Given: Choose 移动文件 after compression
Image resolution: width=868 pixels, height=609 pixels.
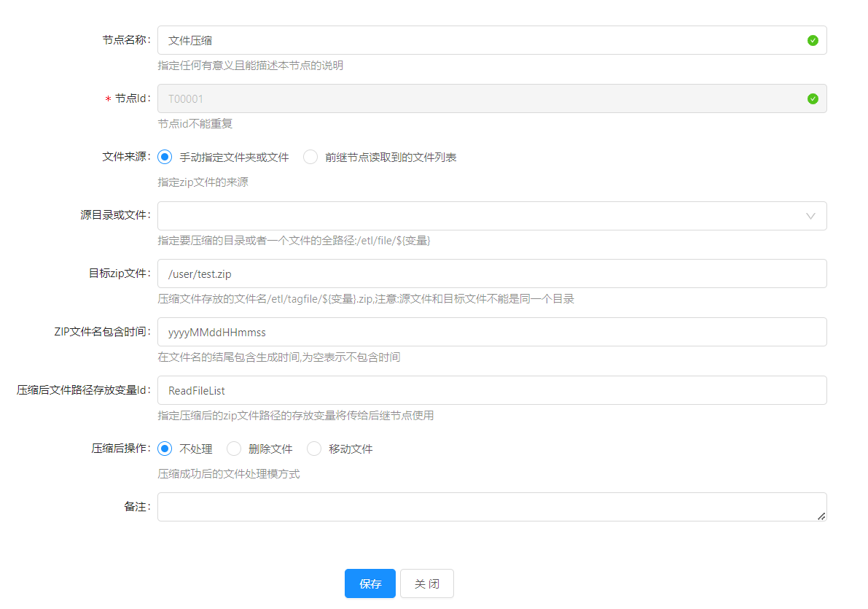Looking at the screenshot, I should point(315,449).
